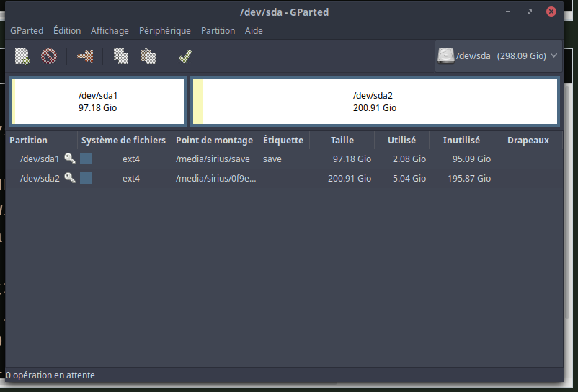Apply pending operations with the checkmark icon
Viewport: 578px width, 392px height.
(184, 56)
